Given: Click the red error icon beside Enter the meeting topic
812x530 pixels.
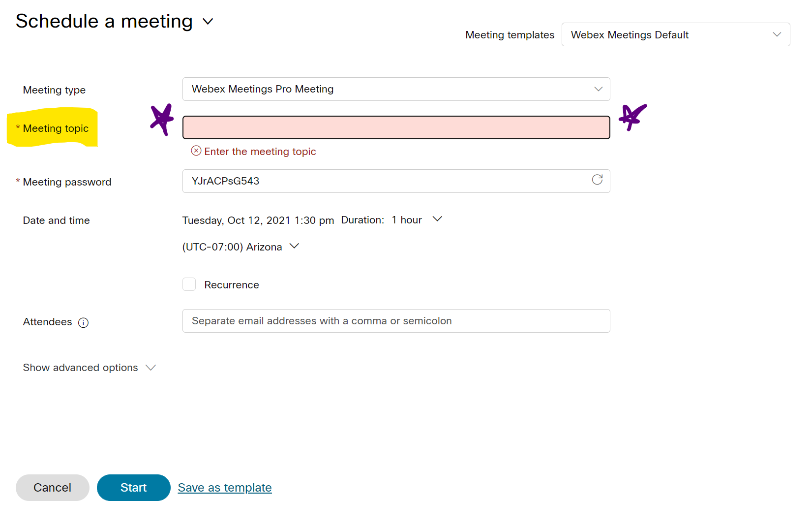Looking at the screenshot, I should coord(196,151).
